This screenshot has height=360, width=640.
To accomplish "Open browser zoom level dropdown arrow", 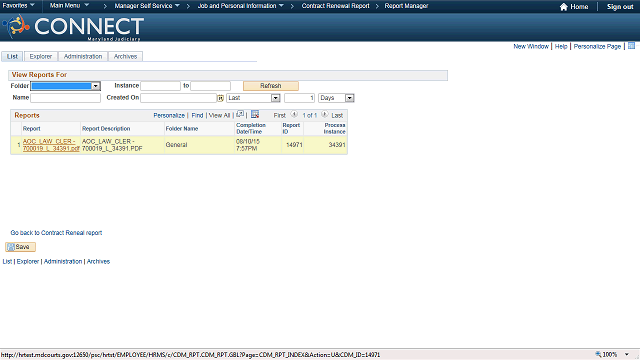I will pos(627,354).
